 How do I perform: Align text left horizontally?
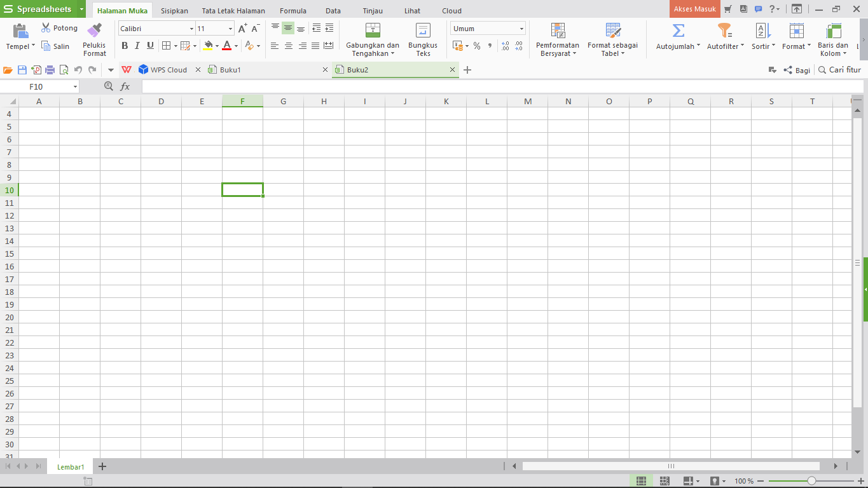[275, 46]
